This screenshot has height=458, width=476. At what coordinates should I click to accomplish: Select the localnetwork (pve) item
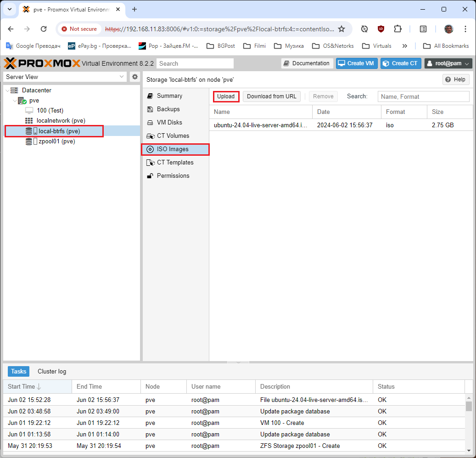click(x=72, y=120)
